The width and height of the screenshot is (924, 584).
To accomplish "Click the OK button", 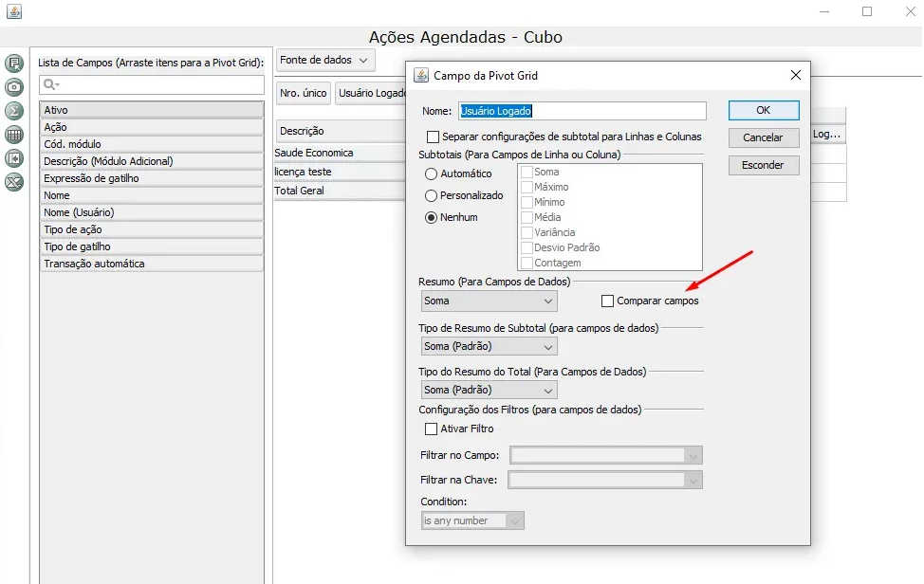I will coord(763,110).
